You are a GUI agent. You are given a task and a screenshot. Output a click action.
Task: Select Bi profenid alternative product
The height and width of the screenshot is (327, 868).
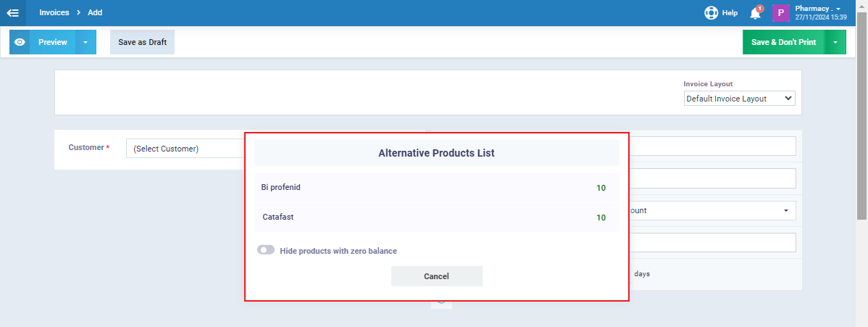(436, 187)
